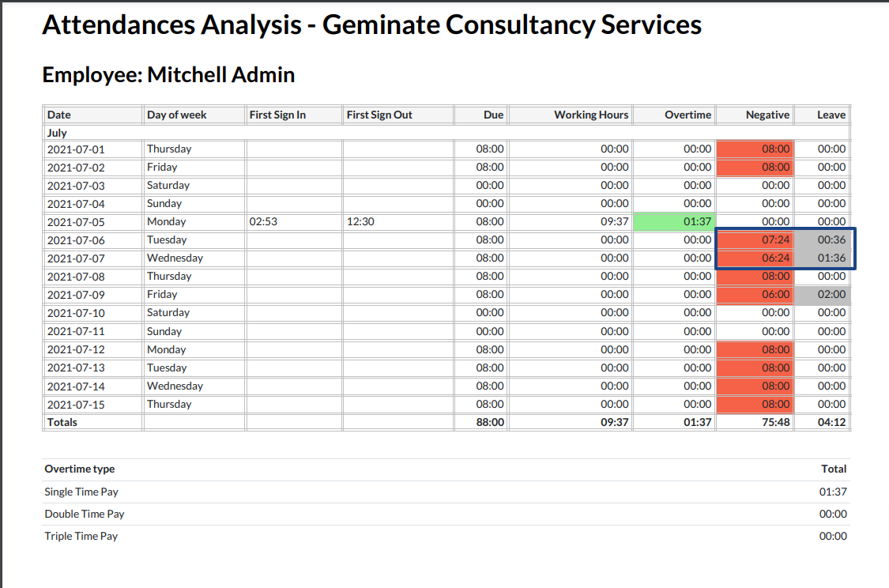Click the leave cell showing 01:36

(x=824, y=258)
